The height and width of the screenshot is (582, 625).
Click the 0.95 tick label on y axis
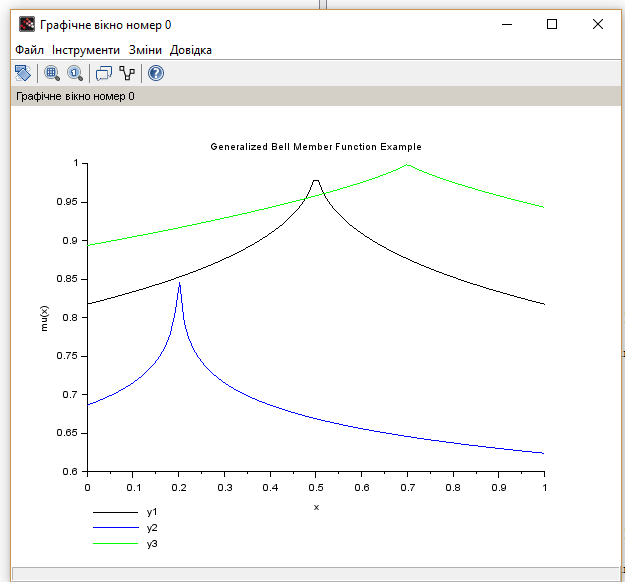tap(67, 202)
